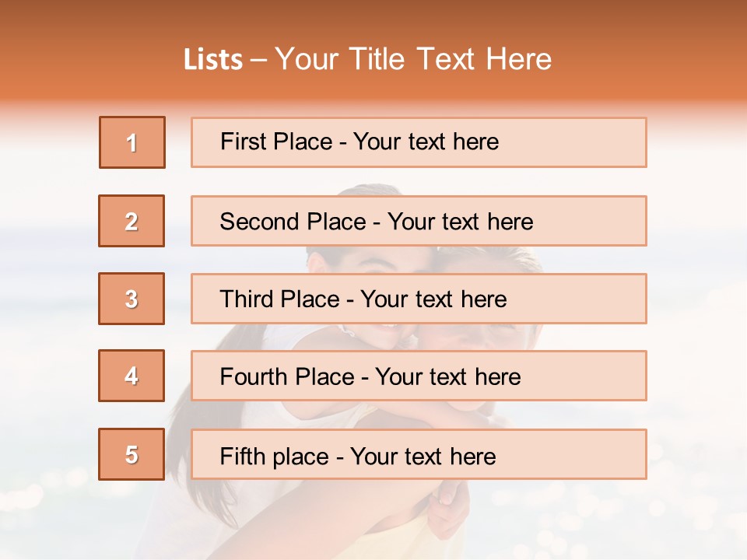Click 'Your Title Text Here' in the heading

(x=412, y=59)
